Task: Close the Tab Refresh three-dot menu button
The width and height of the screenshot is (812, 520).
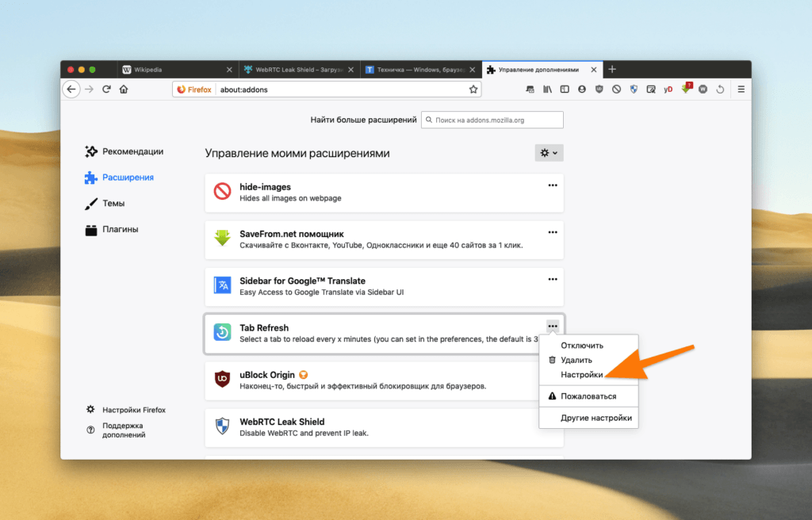Action: click(553, 327)
